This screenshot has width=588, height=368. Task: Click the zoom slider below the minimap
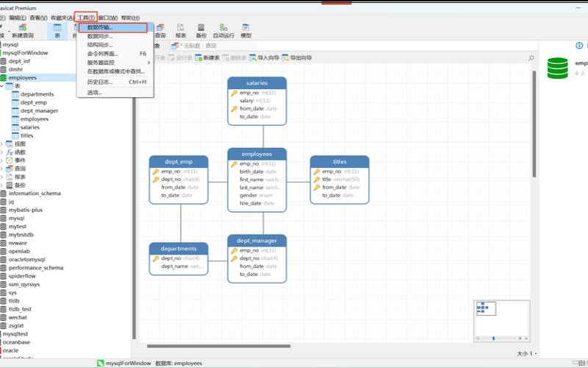(493, 338)
